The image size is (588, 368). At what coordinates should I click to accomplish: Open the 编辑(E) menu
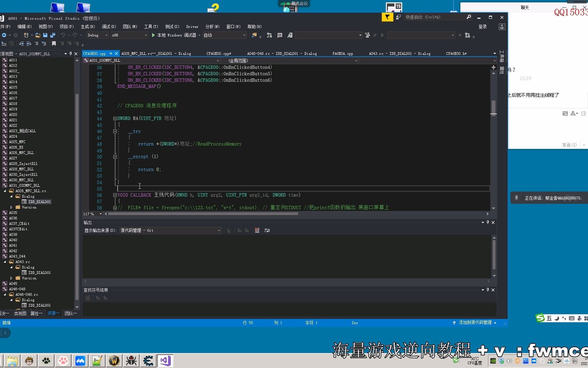(x=24, y=27)
